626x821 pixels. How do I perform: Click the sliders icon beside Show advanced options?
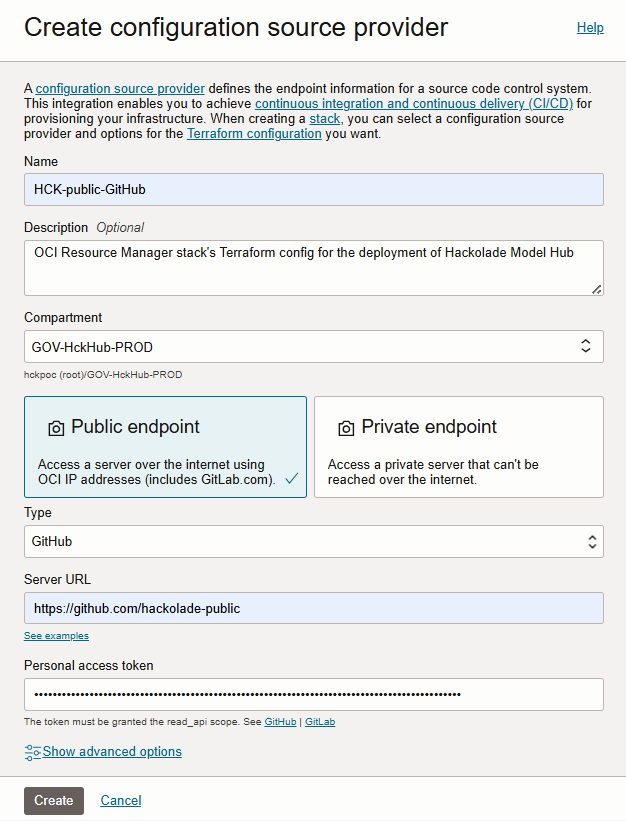pyautogui.click(x=32, y=751)
